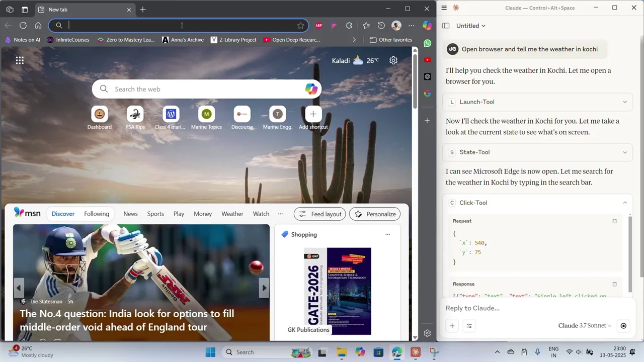Click the Reply to Claude field

point(536,308)
